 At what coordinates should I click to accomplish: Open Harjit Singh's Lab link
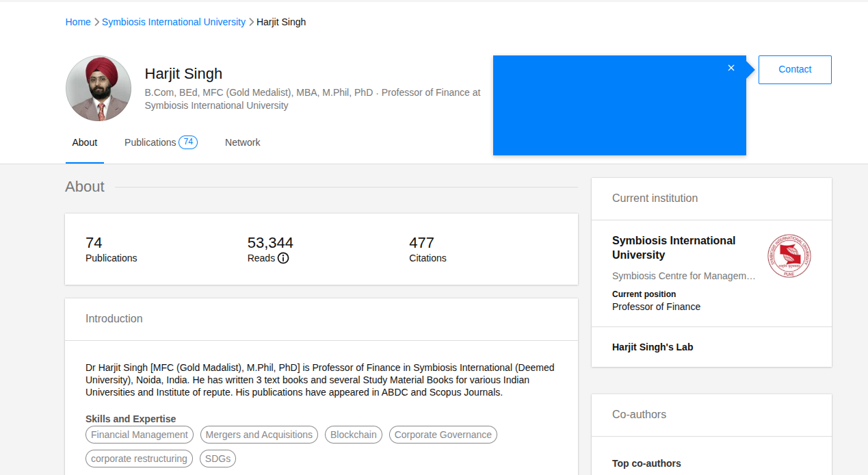click(653, 347)
